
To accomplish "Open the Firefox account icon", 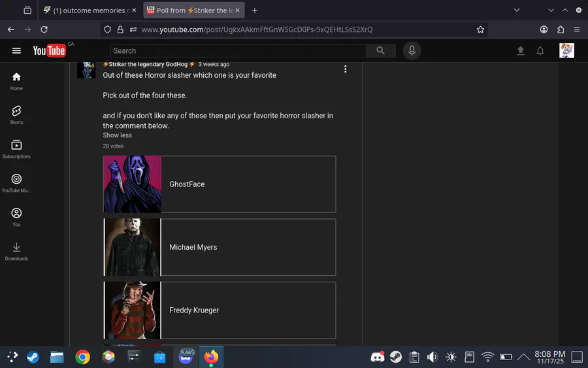I will pos(544,29).
